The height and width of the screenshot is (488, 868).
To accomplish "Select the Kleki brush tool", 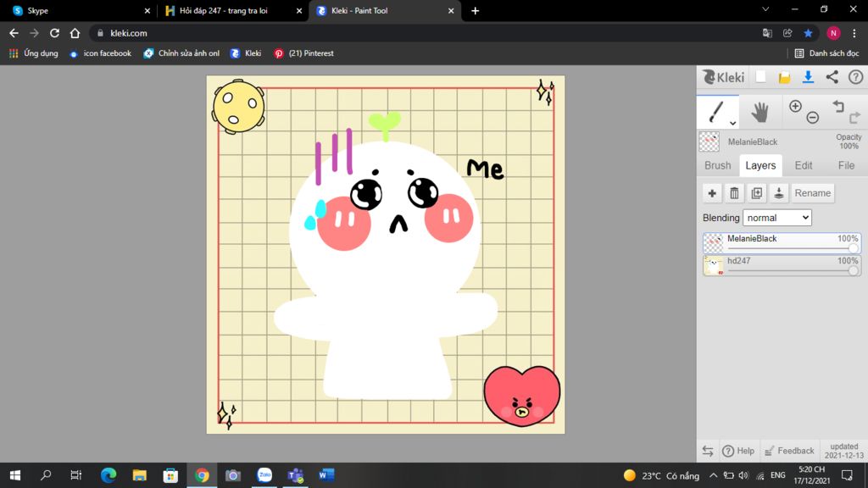I will pos(717,112).
